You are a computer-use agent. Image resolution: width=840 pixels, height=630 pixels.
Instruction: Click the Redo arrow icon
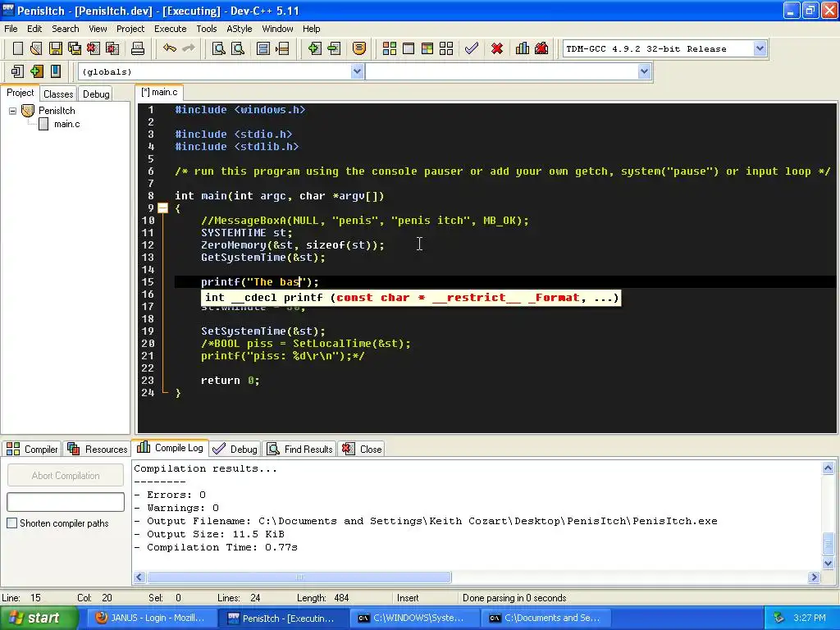[189, 48]
